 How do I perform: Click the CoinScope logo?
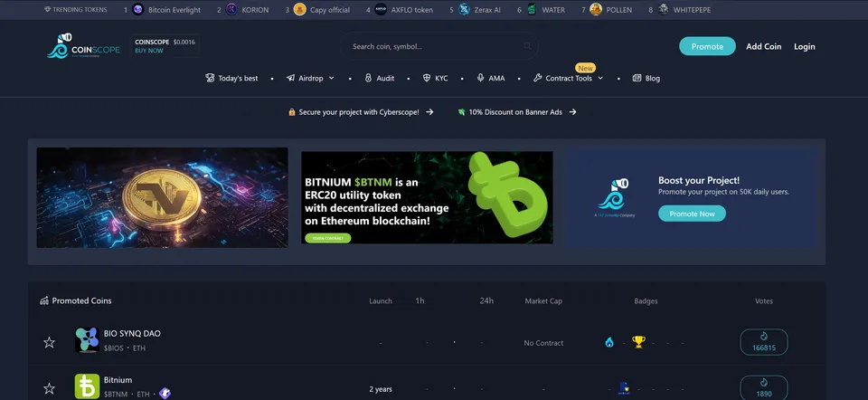point(83,46)
